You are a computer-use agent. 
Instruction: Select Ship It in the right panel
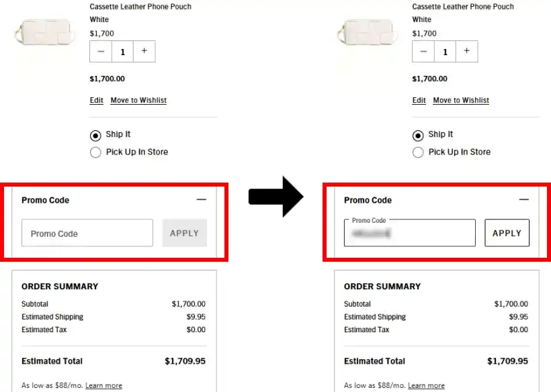tap(418, 135)
